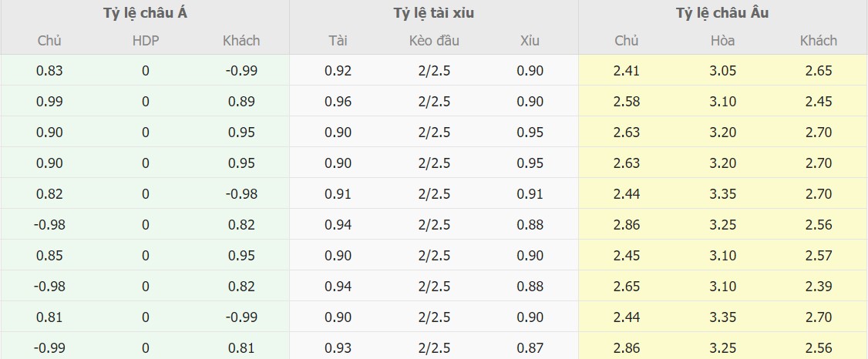Select the 2.41 European home odds

coord(627,71)
